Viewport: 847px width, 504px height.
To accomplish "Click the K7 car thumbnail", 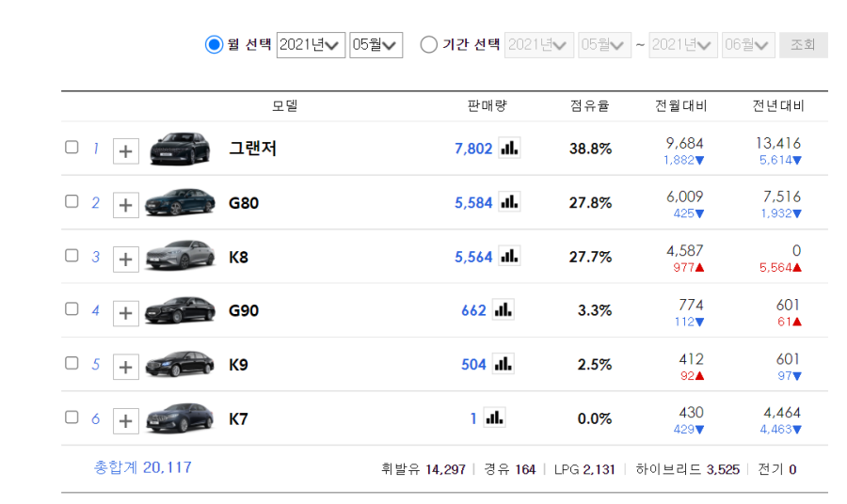I will point(180,418).
